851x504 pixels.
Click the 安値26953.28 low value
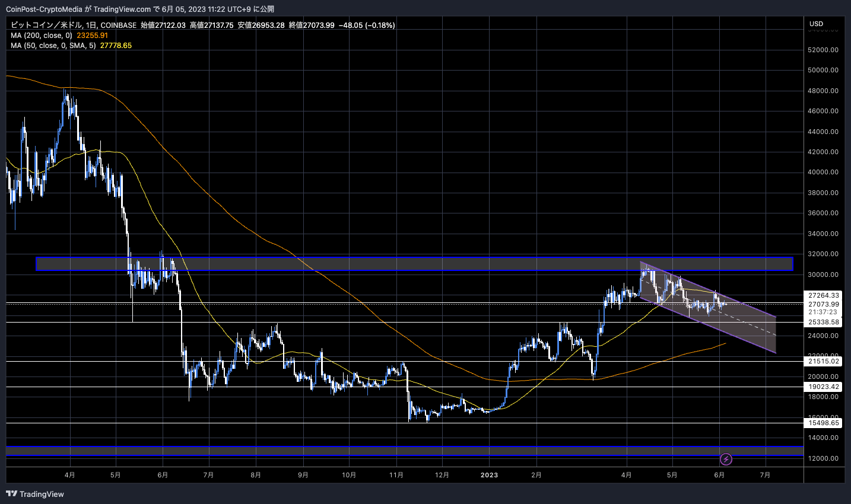tap(261, 25)
